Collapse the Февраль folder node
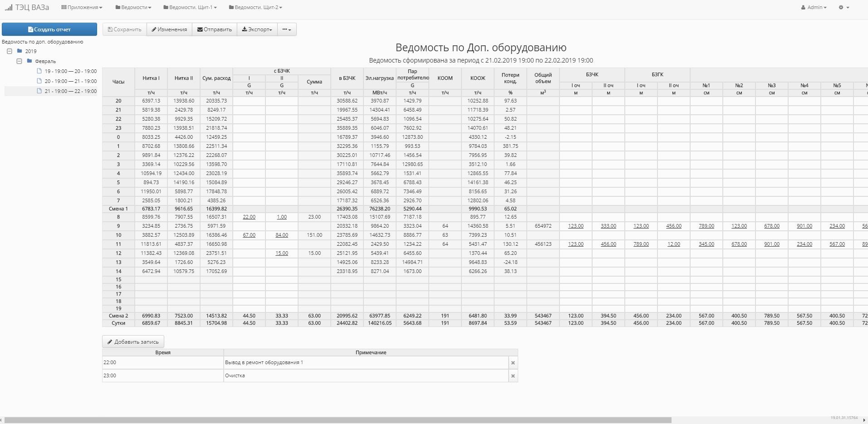 19,61
